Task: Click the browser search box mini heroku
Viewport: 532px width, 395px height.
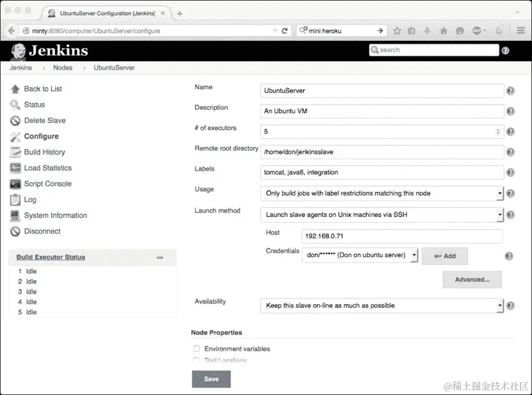Action: pyautogui.click(x=341, y=31)
